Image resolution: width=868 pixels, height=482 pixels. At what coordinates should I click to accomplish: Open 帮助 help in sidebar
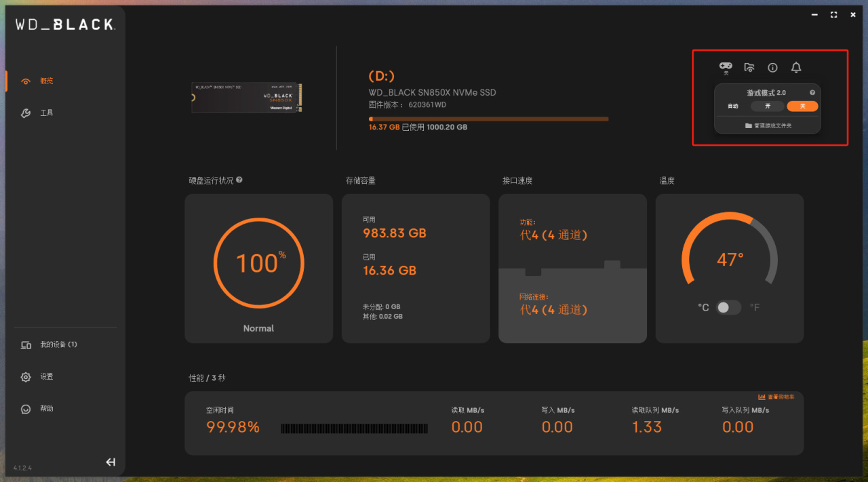46,408
